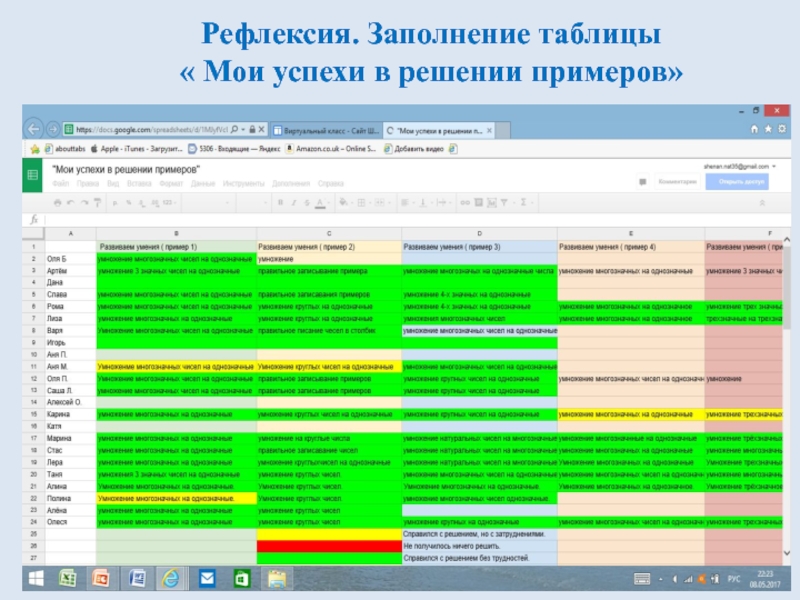Open the horizontal align dropdown
The image size is (800, 600).
(x=406, y=203)
